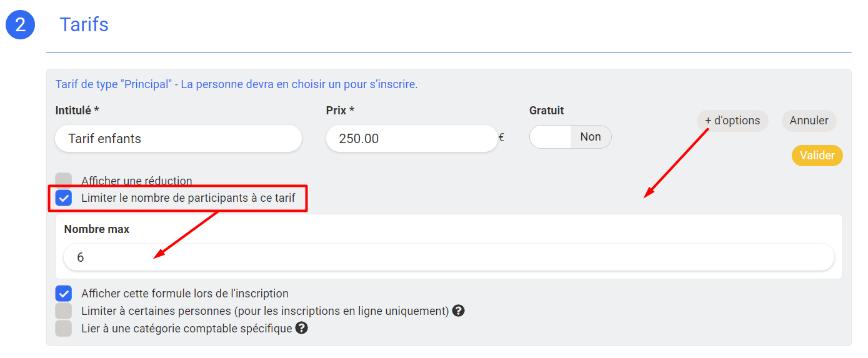Toggle the Gratuit switch showing 'Non'
Screen dimensions: 868x358
(x=570, y=137)
